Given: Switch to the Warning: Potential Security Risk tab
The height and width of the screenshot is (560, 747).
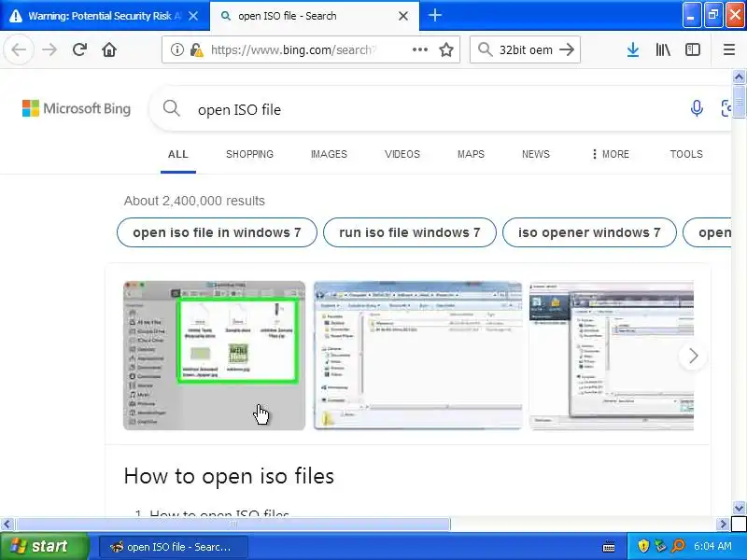Looking at the screenshot, I should pyautogui.click(x=104, y=16).
